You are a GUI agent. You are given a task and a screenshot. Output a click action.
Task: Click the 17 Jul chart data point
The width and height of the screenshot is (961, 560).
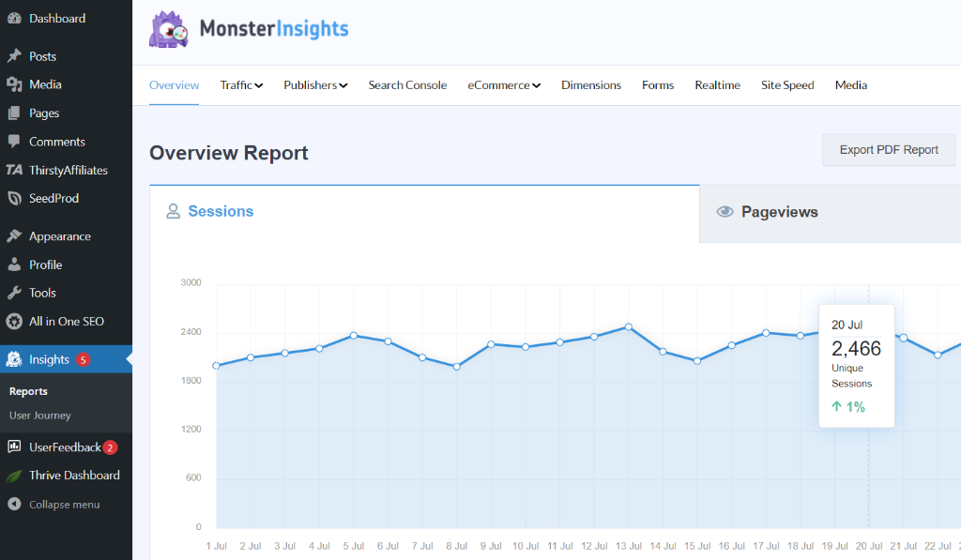pyautogui.click(x=766, y=333)
